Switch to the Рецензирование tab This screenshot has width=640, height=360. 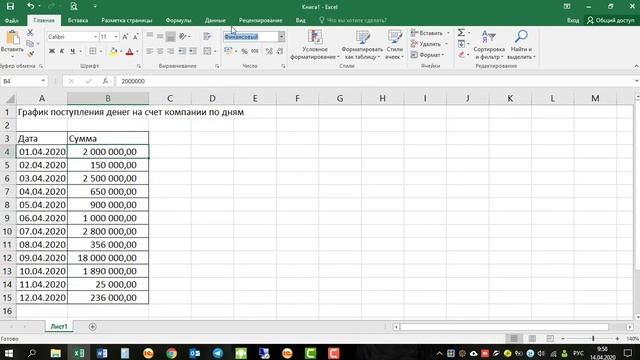pyautogui.click(x=260, y=20)
